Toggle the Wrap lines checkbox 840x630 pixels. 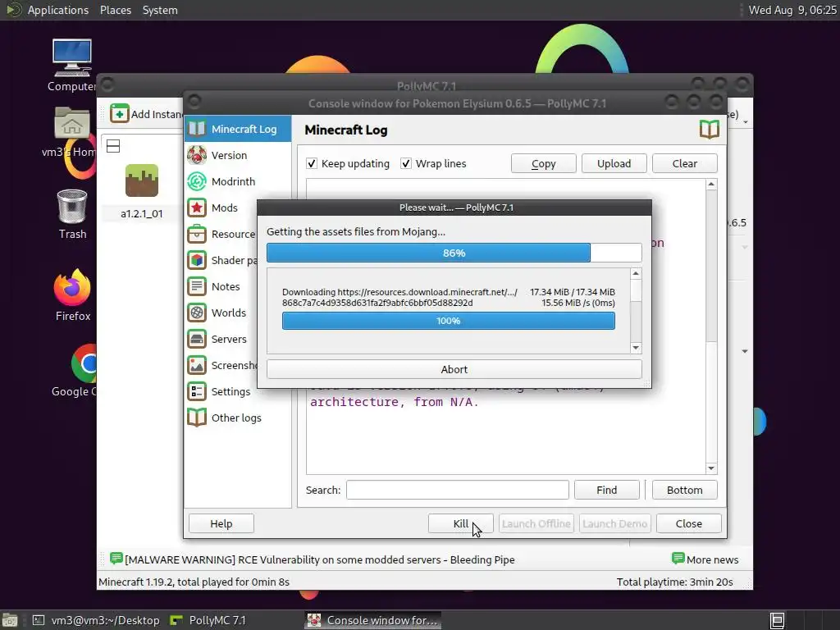(405, 163)
